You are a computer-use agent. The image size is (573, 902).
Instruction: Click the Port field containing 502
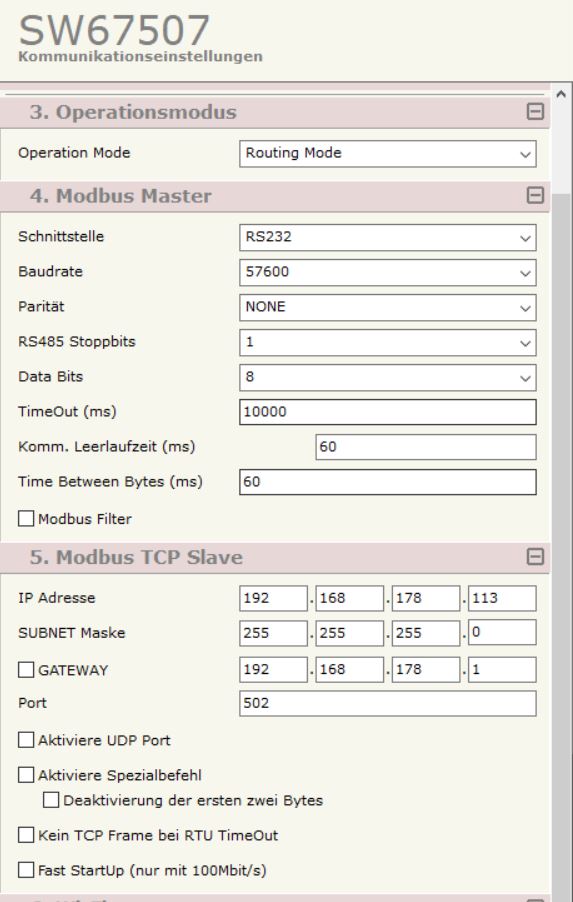(388, 703)
